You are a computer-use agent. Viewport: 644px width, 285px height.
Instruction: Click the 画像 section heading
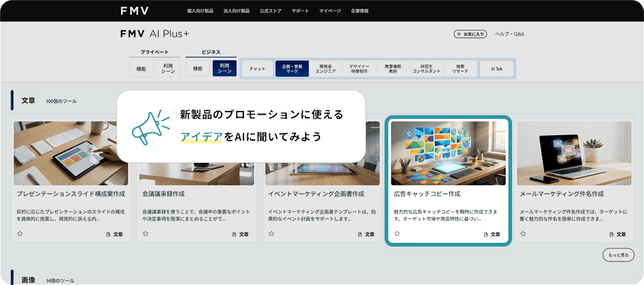28,280
